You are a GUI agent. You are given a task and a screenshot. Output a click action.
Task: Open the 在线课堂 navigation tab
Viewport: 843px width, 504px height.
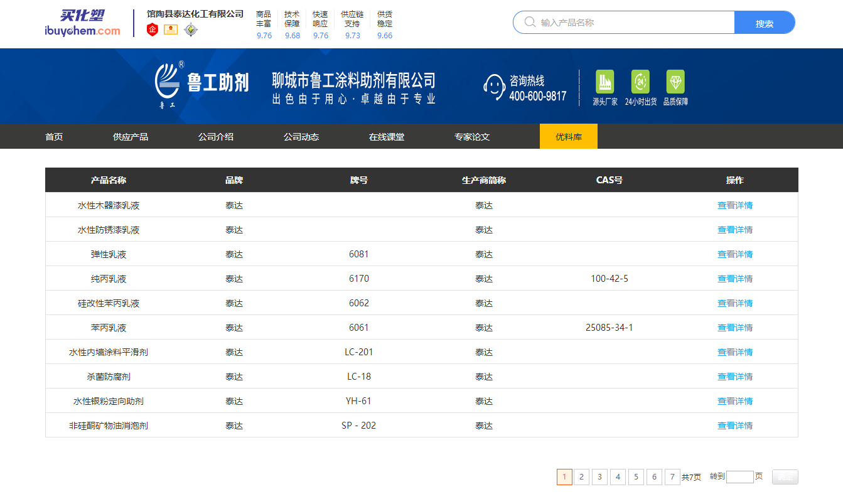pos(387,136)
